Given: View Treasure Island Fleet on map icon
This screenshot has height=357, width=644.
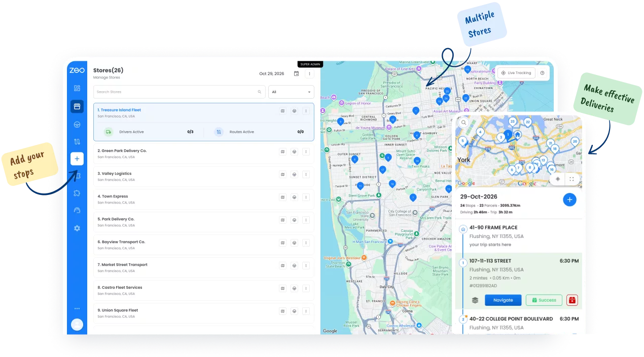Looking at the screenshot, I should point(283,111).
